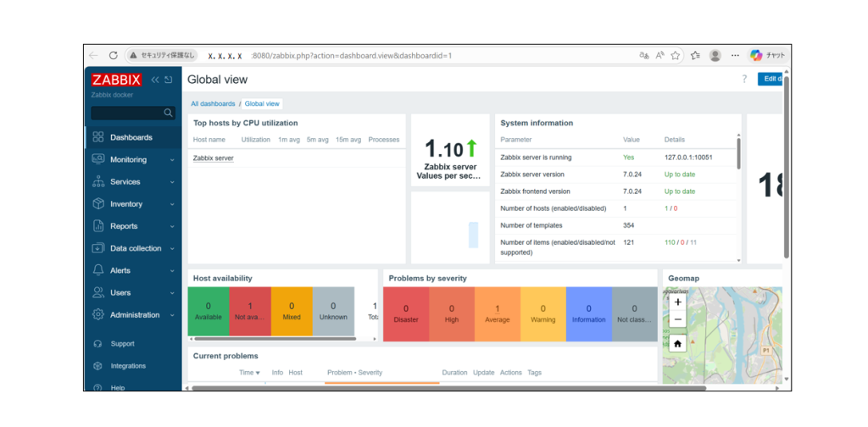
Task: Click the Monitoring screen icon
Action: (98, 159)
